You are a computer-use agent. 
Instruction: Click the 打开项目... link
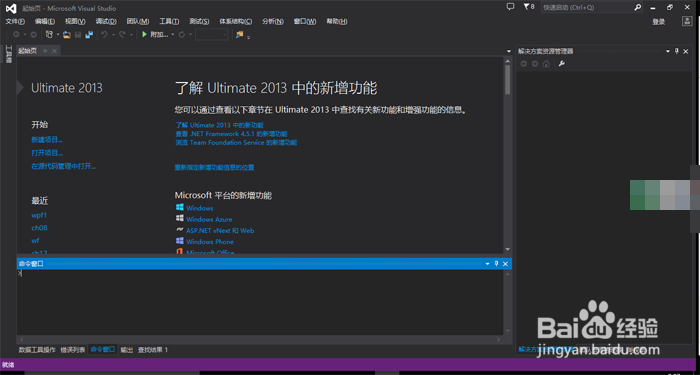click(47, 153)
